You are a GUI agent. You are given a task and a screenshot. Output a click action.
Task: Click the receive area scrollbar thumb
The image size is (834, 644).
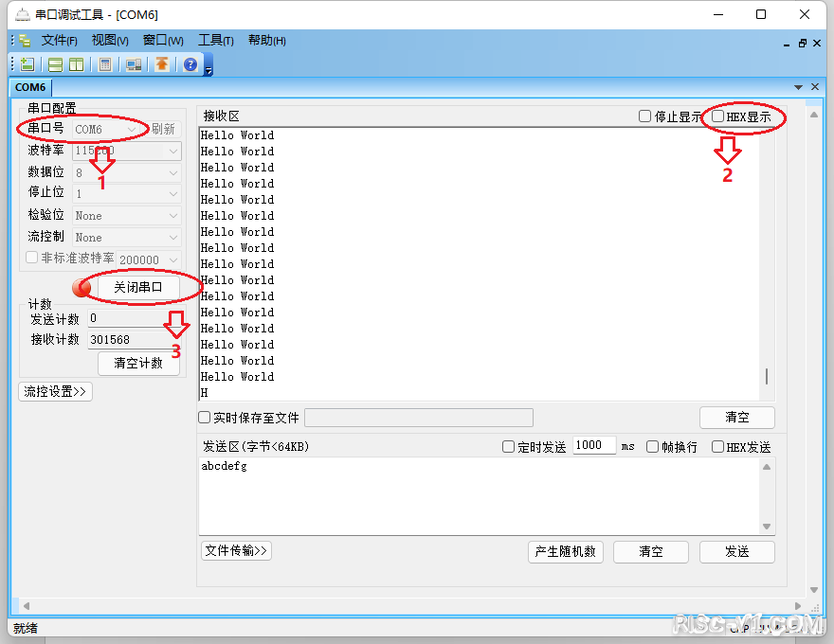click(x=767, y=376)
